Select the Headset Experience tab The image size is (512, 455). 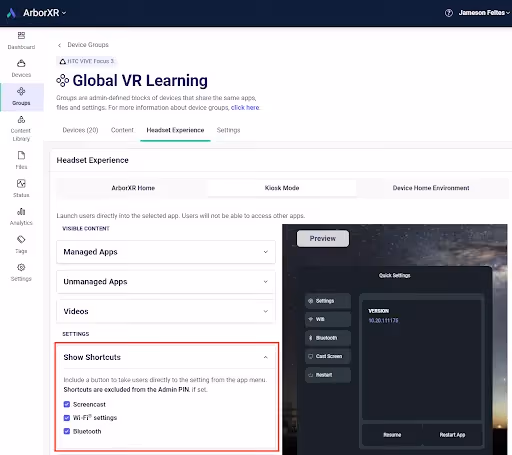click(x=175, y=130)
